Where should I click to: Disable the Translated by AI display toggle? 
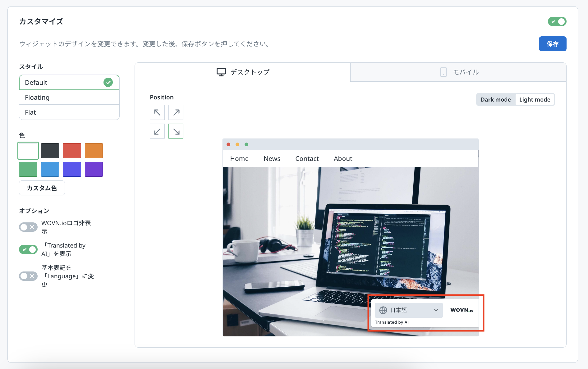(28, 249)
